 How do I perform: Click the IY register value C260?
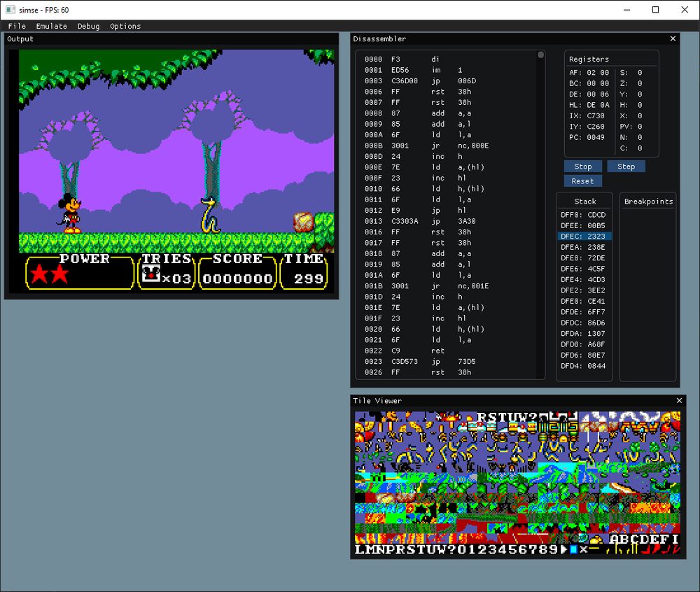[596, 126]
